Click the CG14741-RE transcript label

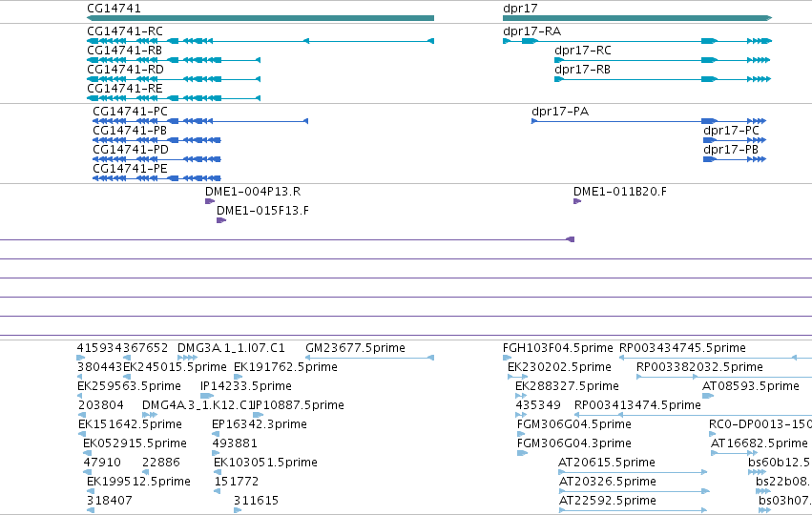click(x=125, y=89)
